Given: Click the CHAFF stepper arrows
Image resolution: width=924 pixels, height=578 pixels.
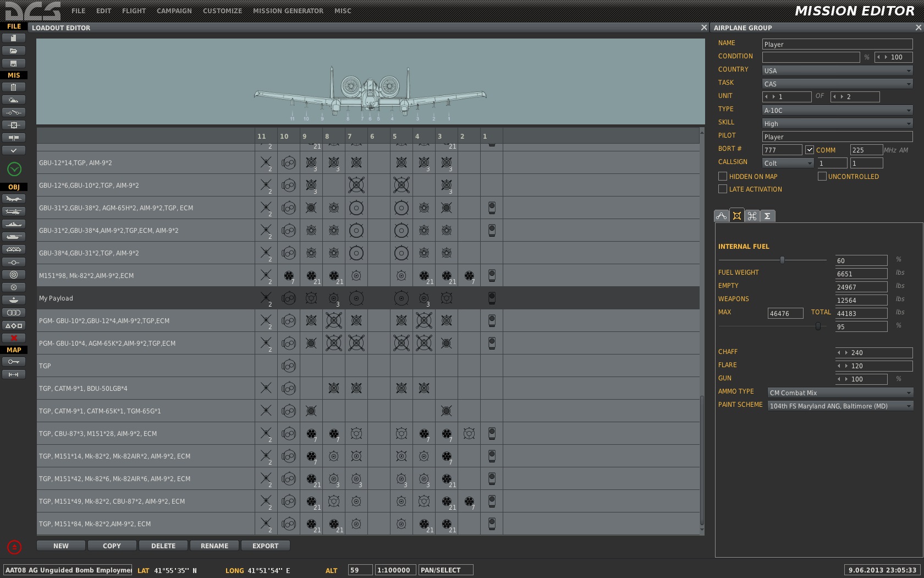Looking at the screenshot, I should pos(842,353).
